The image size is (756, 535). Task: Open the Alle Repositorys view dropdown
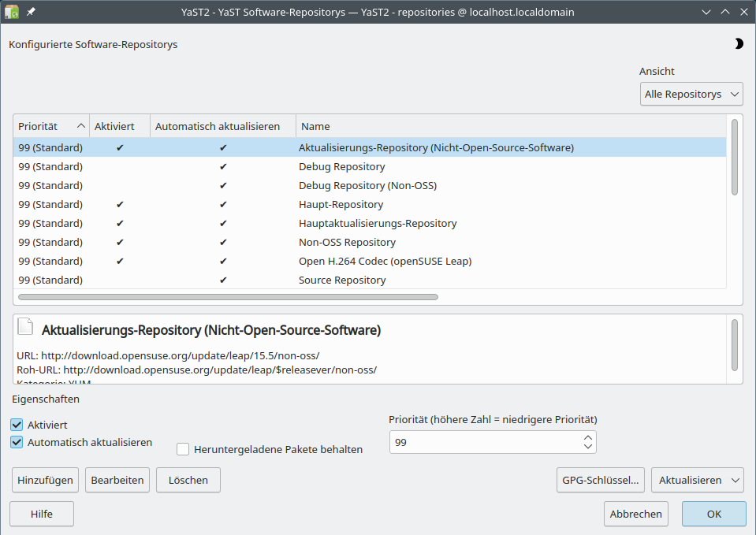(691, 94)
